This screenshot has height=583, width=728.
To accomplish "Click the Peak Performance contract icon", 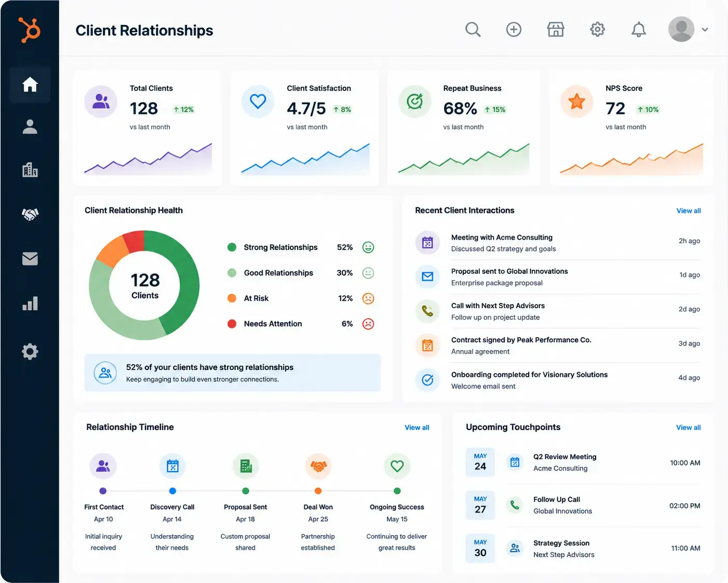I will click(x=427, y=345).
